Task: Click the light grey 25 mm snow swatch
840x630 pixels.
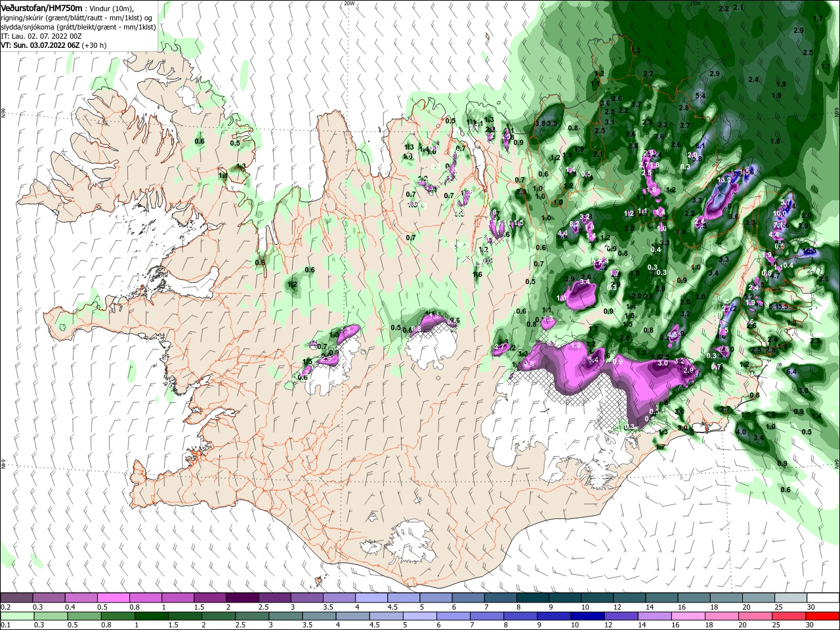Action: [x=791, y=598]
